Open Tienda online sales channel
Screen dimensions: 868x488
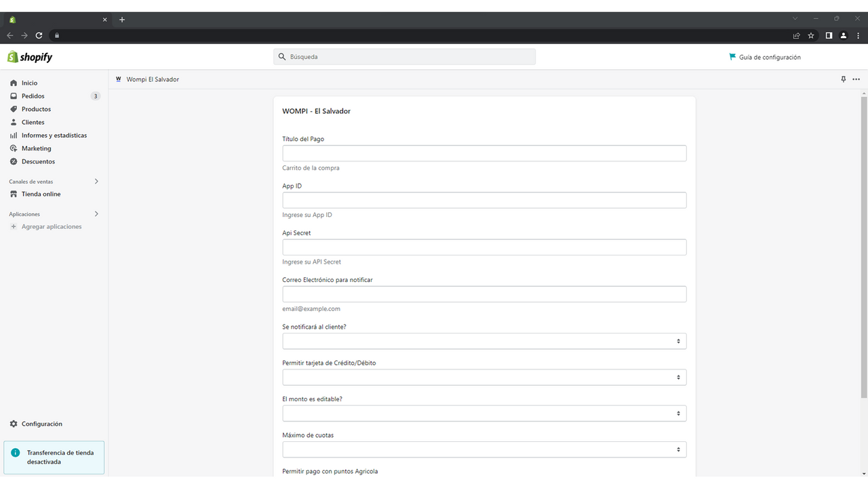tap(41, 195)
